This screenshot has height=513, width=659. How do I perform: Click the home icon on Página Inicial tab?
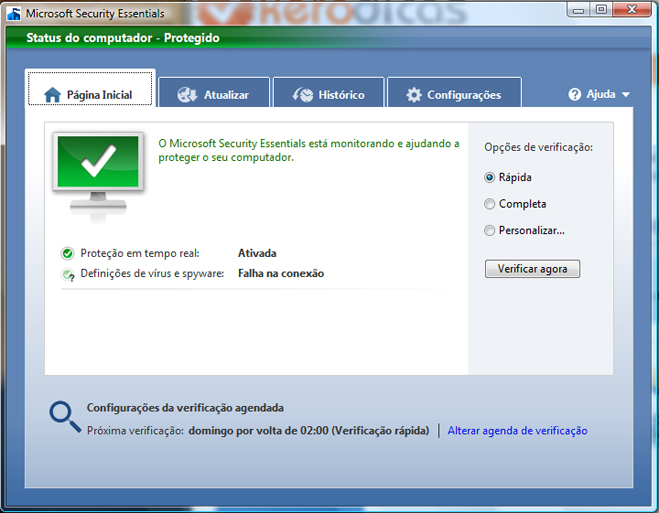pyautogui.click(x=53, y=95)
